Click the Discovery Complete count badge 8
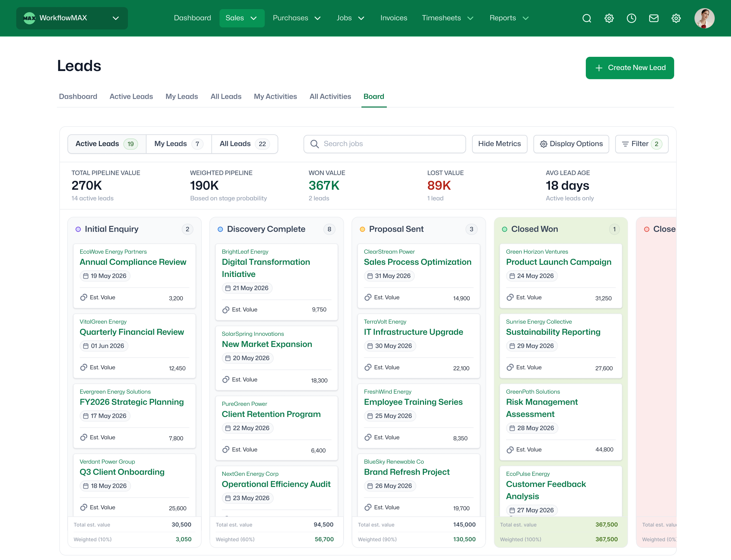Image resolution: width=731 pixels, height=560 pixels. click(x=329, y=229)
